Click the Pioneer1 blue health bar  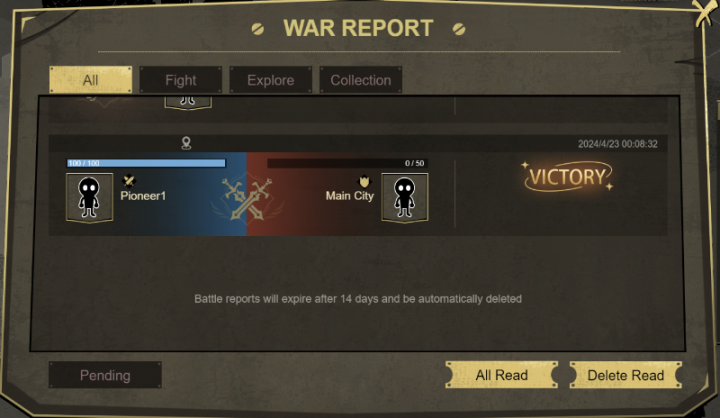pos(146,163)
